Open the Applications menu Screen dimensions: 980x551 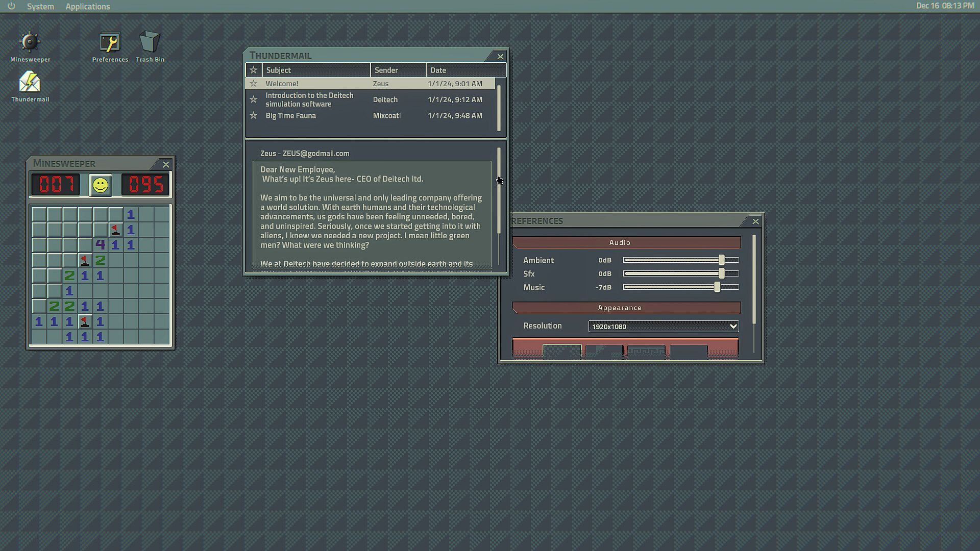pyautogui.click(x=87, y=7)
